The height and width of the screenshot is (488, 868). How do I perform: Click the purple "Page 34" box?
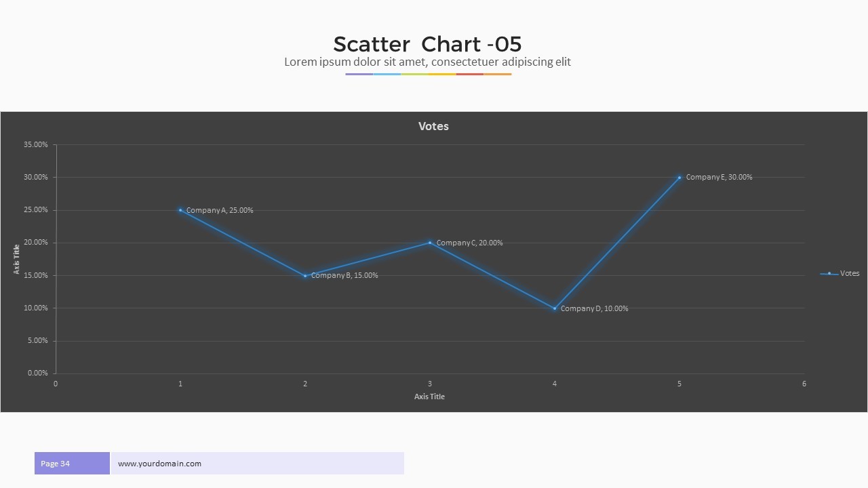(x=72, y=464)
